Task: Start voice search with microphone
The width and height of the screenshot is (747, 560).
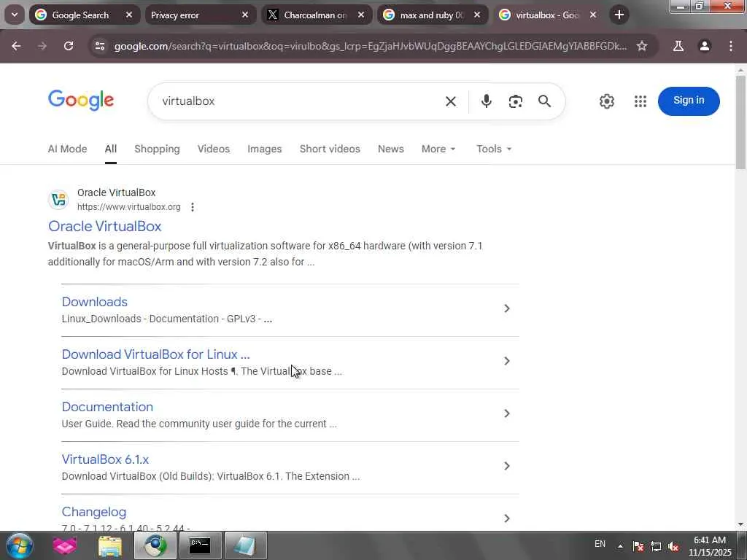Action: 486,101
